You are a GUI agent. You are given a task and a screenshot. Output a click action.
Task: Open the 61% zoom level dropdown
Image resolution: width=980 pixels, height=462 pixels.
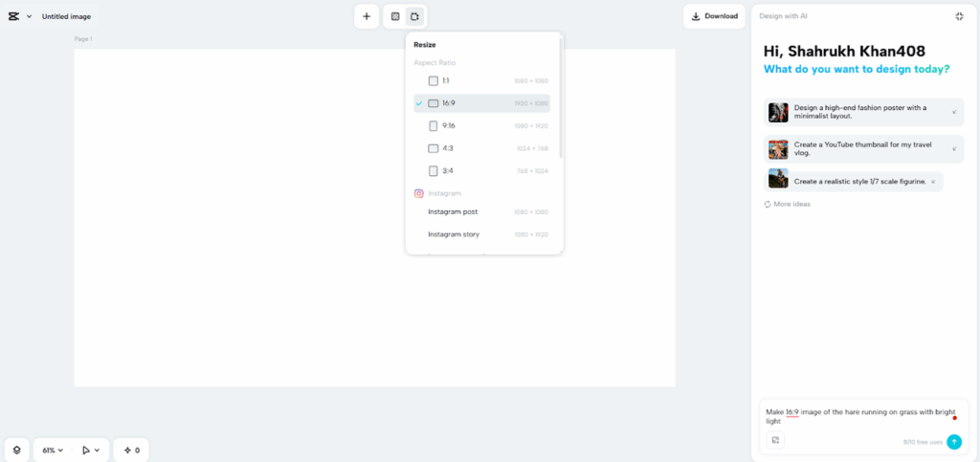pos(54,450)
